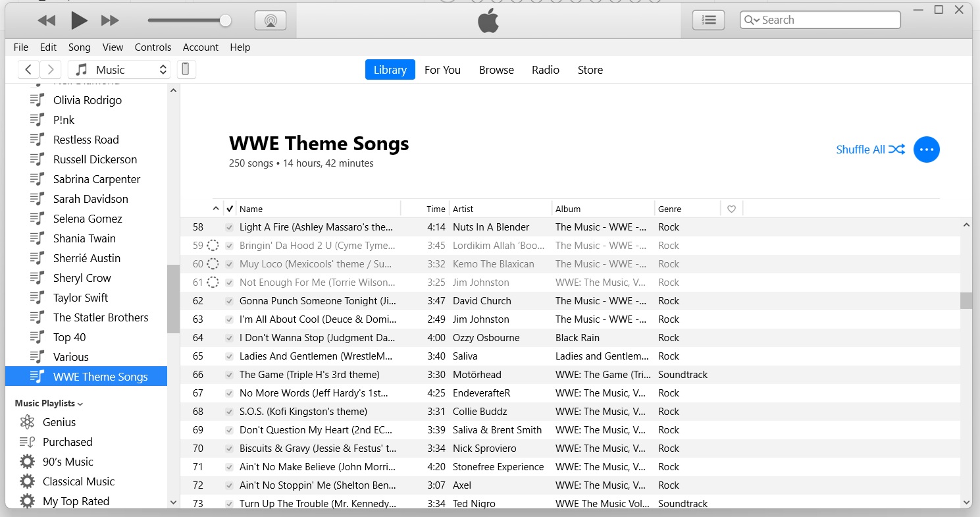The height and width of the screenshot is (517, 980).
Task: Click the 90's Music gear icon
Action: [x=27, y=462]
